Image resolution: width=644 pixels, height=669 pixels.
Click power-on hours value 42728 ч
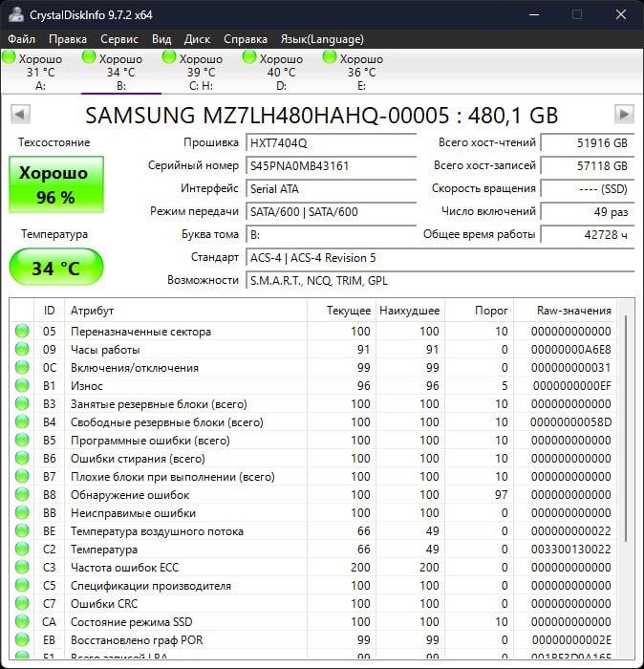[x=588, y=235]
